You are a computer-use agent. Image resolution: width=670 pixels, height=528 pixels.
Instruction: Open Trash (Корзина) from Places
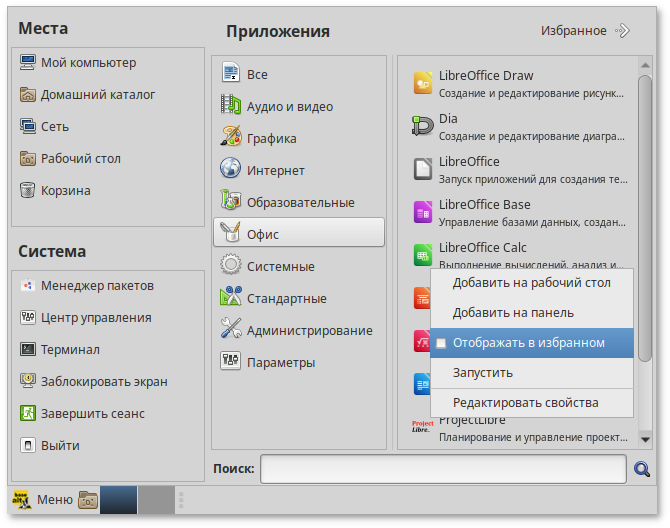point(66,191)
